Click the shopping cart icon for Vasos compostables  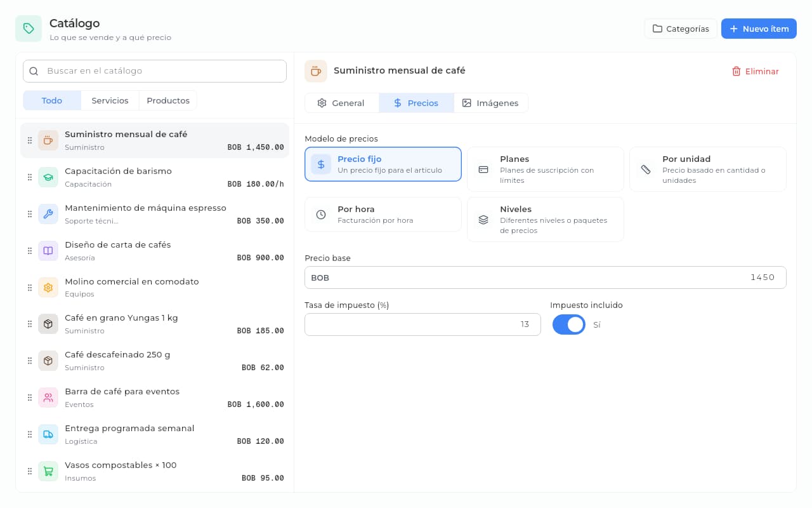click(x=48, y=471)
